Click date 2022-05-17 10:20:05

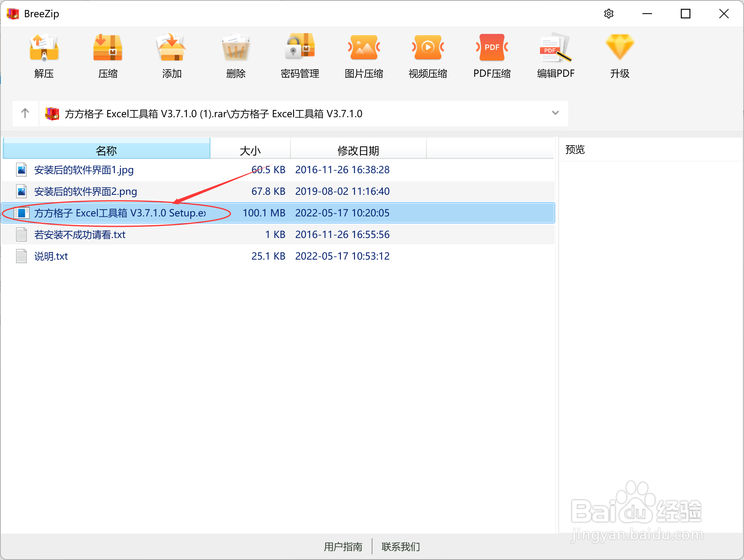342,213
